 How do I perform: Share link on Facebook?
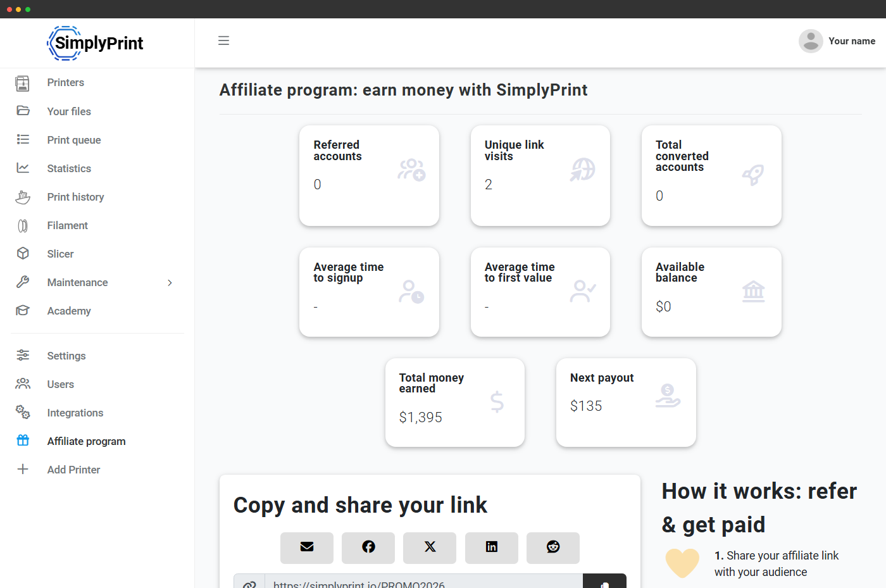[368, 547]
